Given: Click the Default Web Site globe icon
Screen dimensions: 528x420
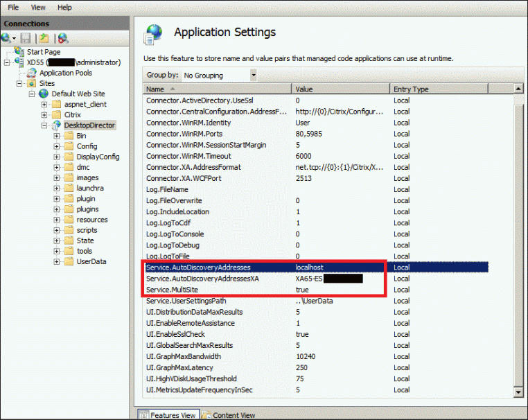Looking at the screenshot, I should tap(44, 94).
